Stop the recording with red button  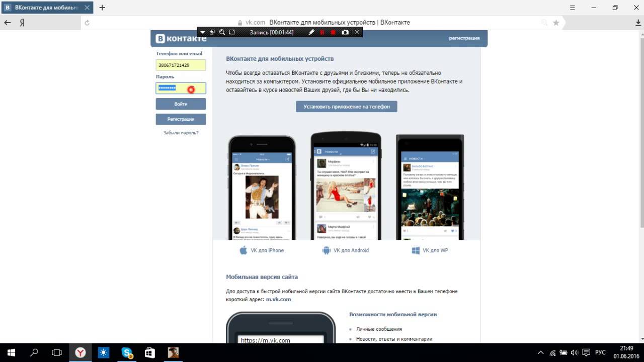pyautogui.click(x=333, y=32)
